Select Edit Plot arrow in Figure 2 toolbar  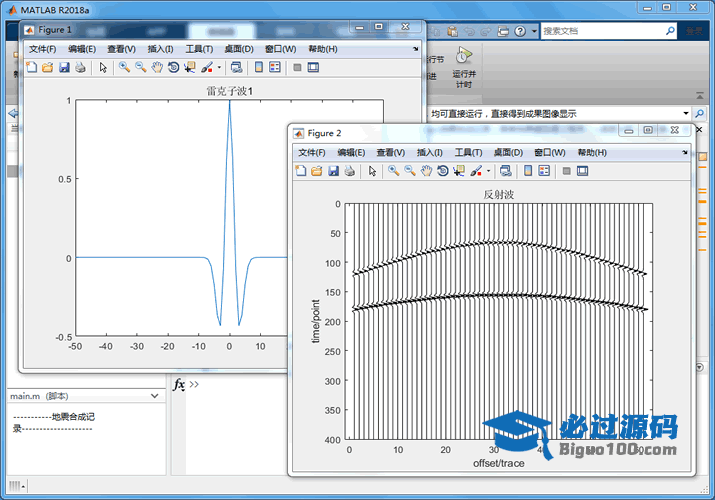[x=373, y=171]
